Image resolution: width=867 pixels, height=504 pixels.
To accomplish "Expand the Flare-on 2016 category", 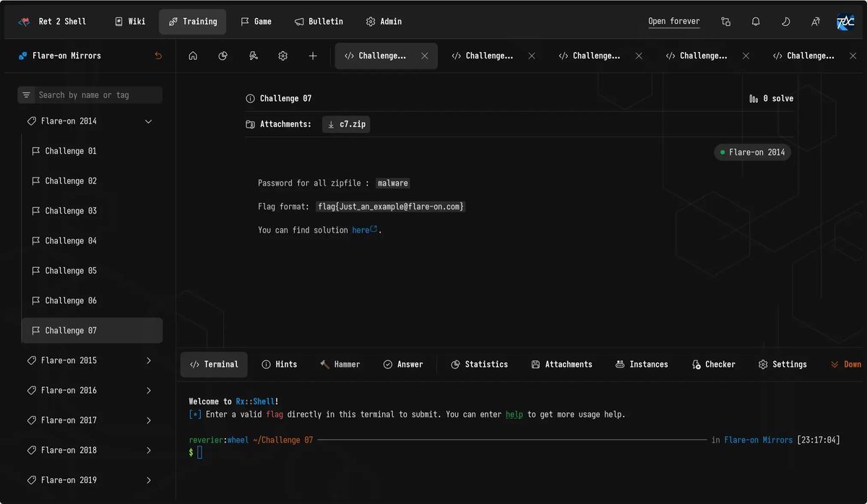I will coord(90,391).
